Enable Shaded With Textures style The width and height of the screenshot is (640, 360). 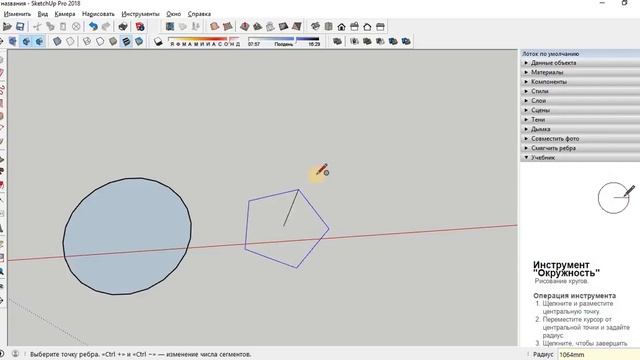[126, 41]
